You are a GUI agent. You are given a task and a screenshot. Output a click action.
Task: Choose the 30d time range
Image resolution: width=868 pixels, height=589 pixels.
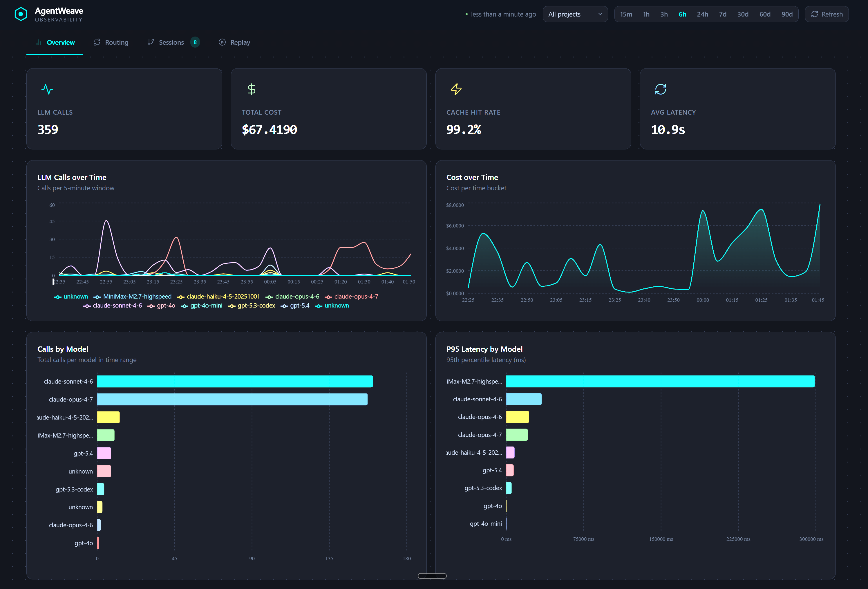coord(743,14)
